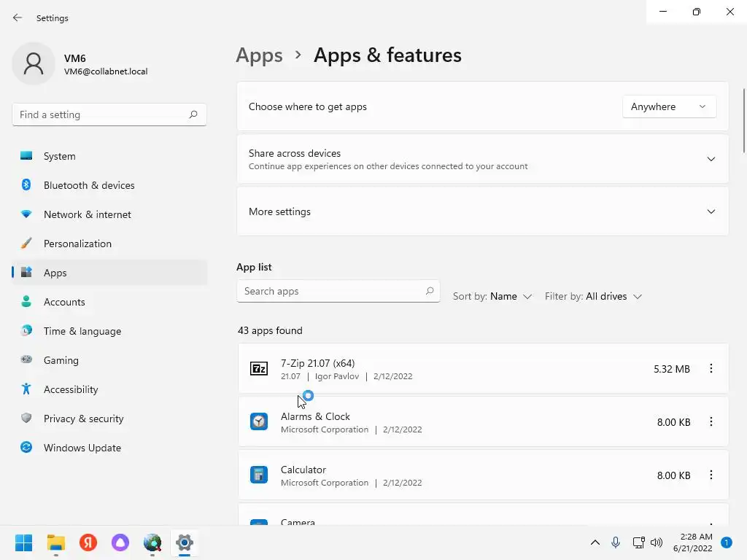Click the Calculator app icon

(259, 475)
